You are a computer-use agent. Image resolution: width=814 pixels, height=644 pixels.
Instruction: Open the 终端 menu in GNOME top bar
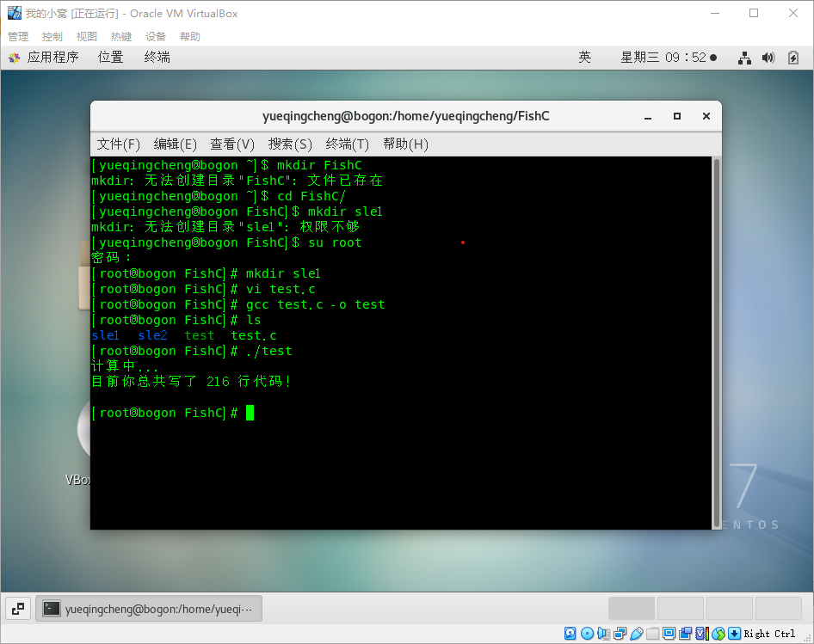point(157,57)
